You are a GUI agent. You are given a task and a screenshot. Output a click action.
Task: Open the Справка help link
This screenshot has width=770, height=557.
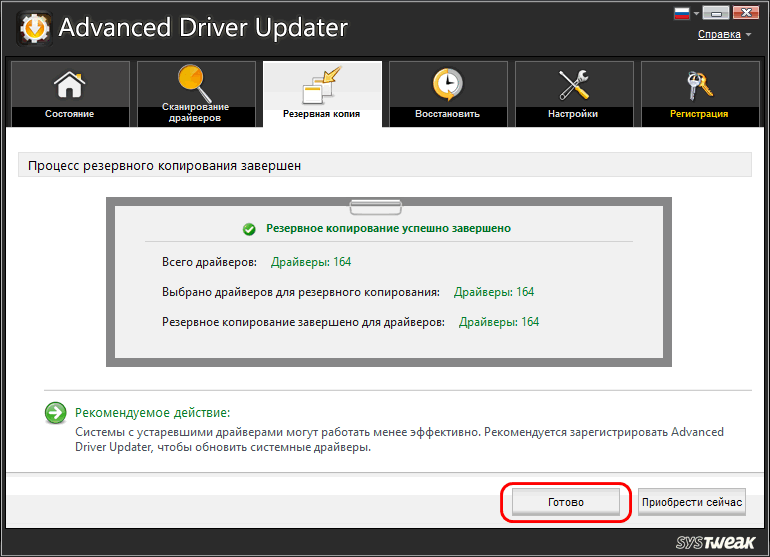719,34
